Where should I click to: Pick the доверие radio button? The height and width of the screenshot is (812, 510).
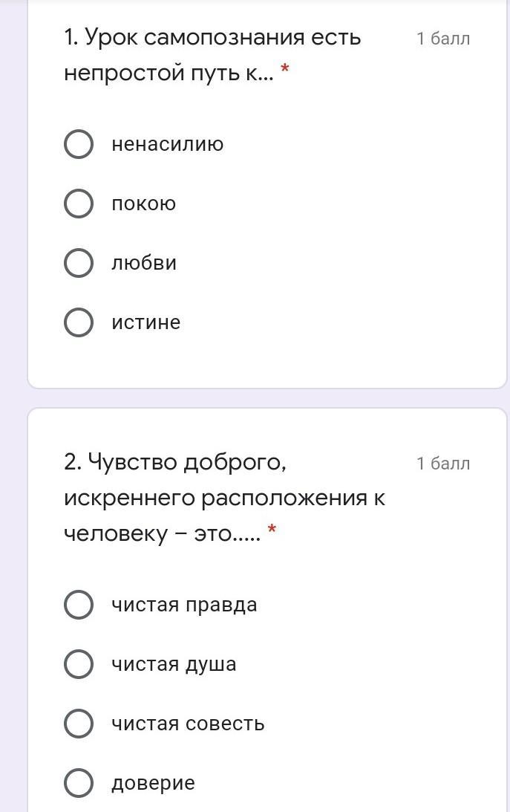[x=79, y=782]
